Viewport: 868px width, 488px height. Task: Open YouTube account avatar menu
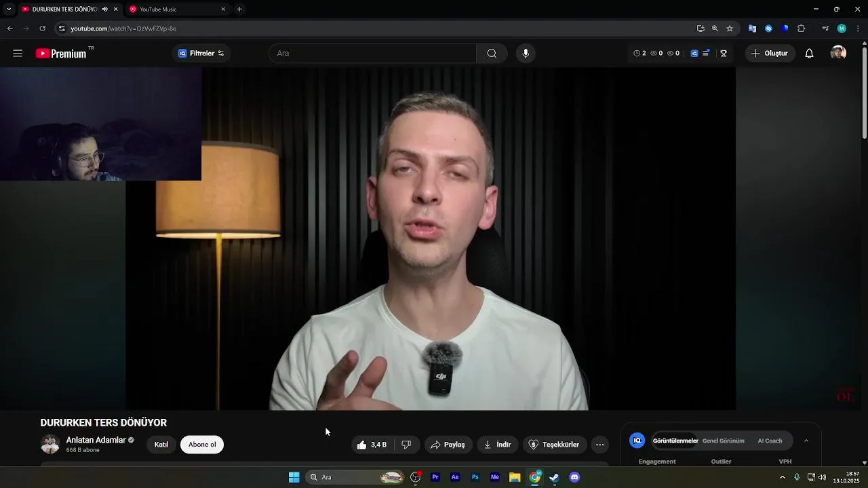click(x=838, y=53)
